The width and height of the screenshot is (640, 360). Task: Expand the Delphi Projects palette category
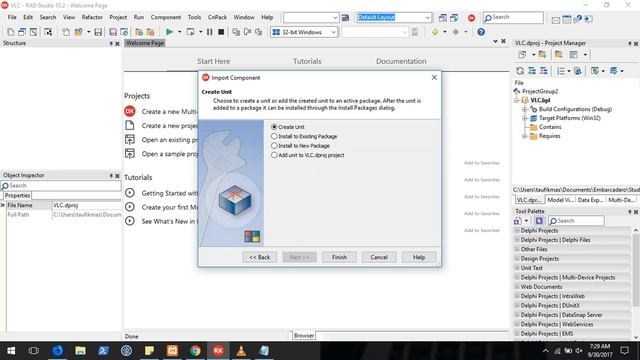click(x=517, y=231)
